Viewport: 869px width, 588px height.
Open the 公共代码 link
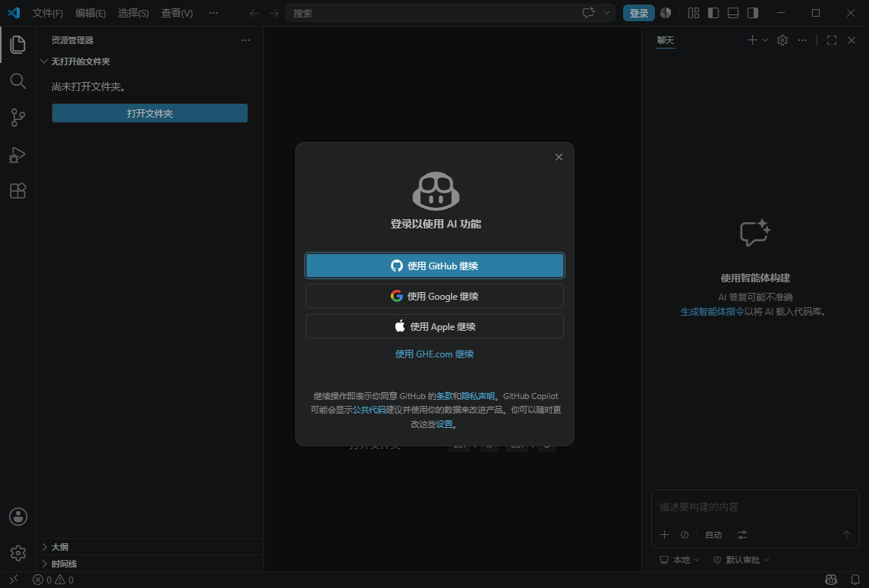tap(369, 410)
